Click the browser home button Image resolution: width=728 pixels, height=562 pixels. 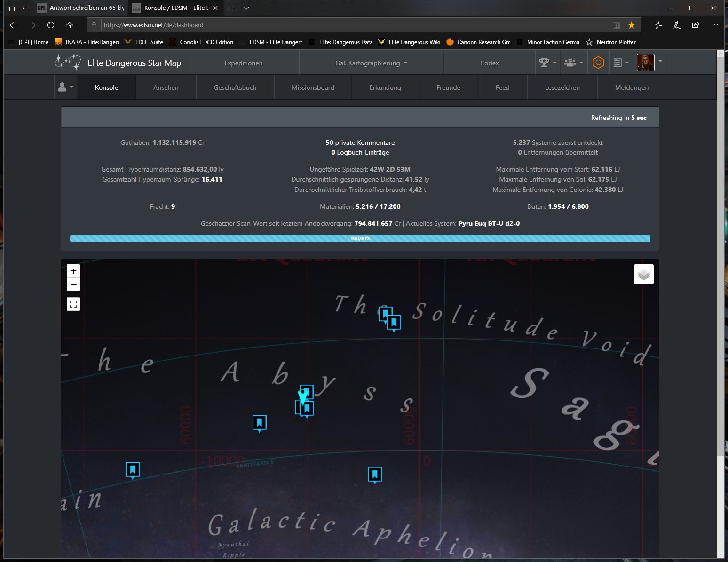click(70, 25)
